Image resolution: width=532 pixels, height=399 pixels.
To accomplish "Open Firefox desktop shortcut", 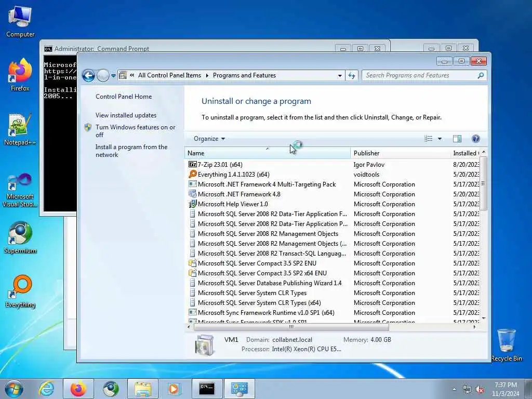I will point(20,75).
